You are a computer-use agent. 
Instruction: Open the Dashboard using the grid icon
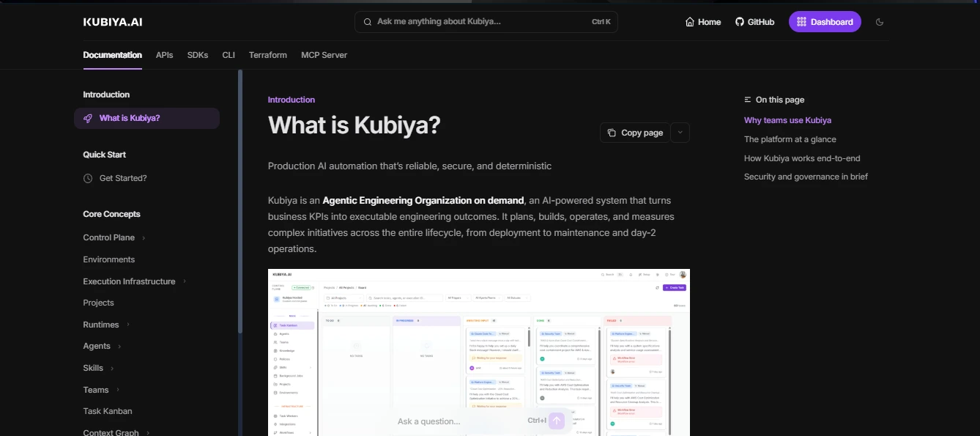point(803,21)
